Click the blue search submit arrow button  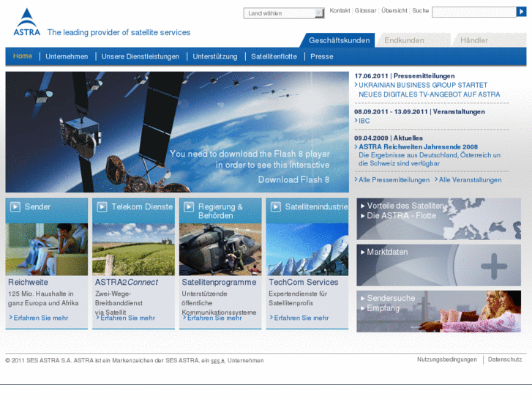(x=521, y=12)
